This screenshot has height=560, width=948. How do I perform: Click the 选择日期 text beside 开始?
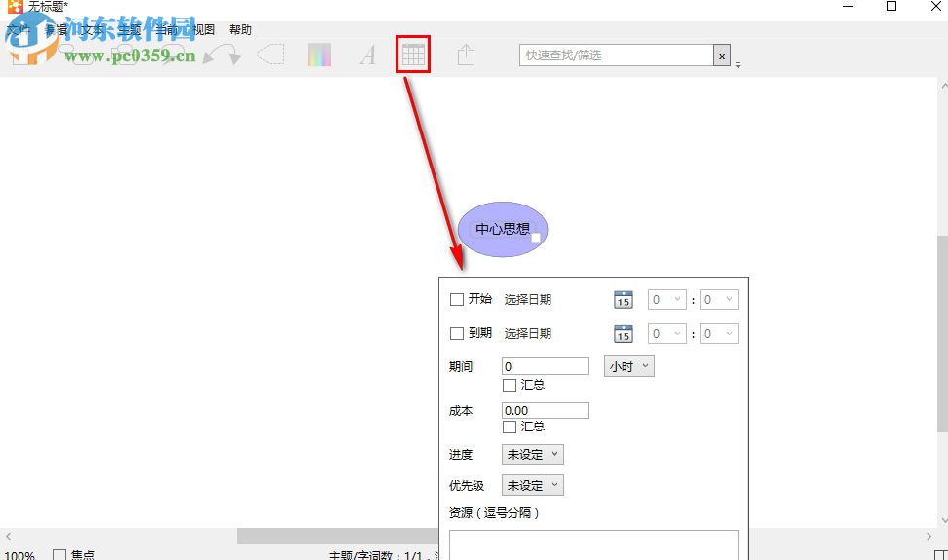(x=528, y=300)
